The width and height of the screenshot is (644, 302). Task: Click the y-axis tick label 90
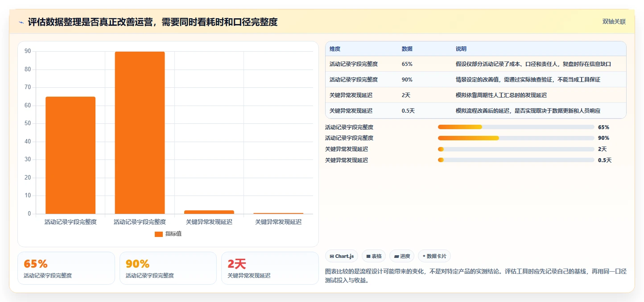pos(28,51)
